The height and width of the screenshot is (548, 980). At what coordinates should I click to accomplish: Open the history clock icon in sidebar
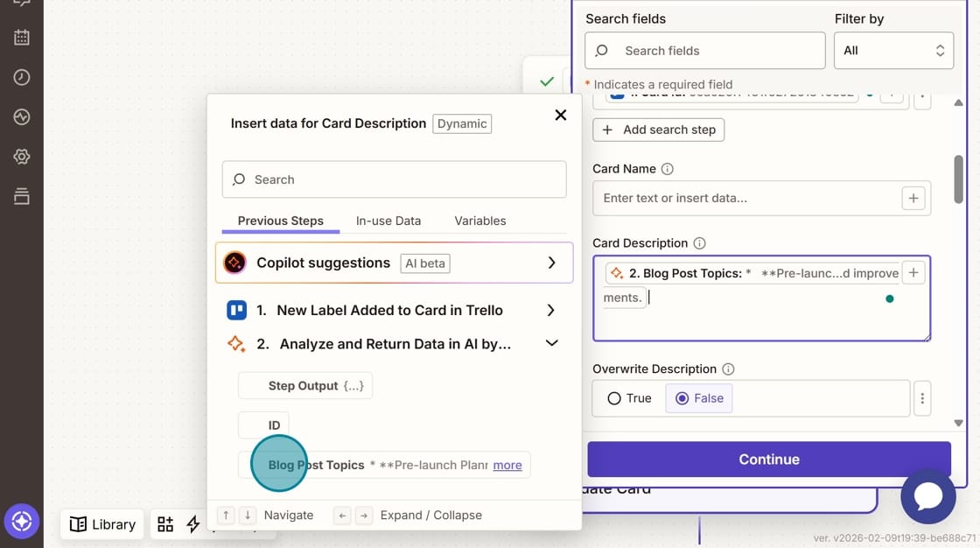pos(21,77)
